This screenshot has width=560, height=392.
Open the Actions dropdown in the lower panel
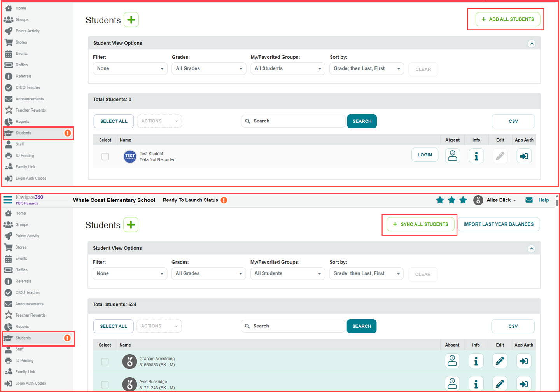point(159,326)
